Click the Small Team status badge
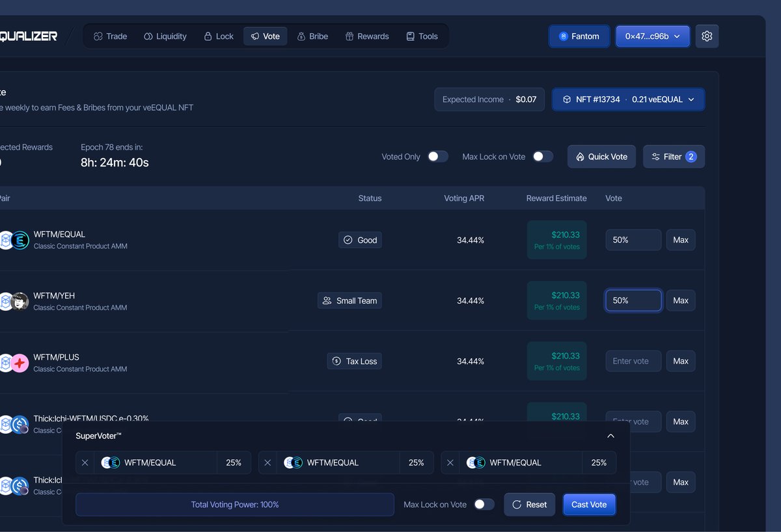 349,300
